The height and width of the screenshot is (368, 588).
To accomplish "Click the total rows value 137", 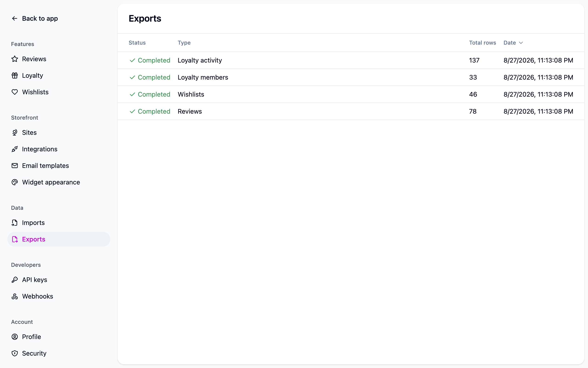I will [474, 60].
